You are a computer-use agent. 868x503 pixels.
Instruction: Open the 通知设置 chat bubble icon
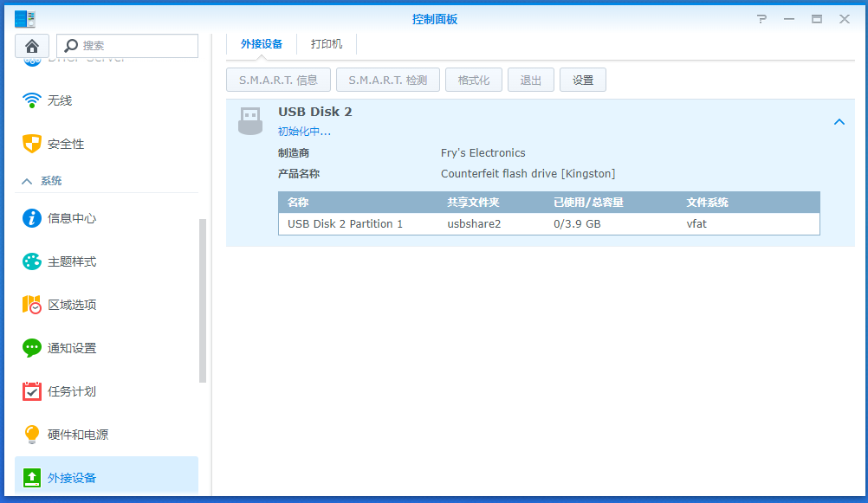pos(31,347)
